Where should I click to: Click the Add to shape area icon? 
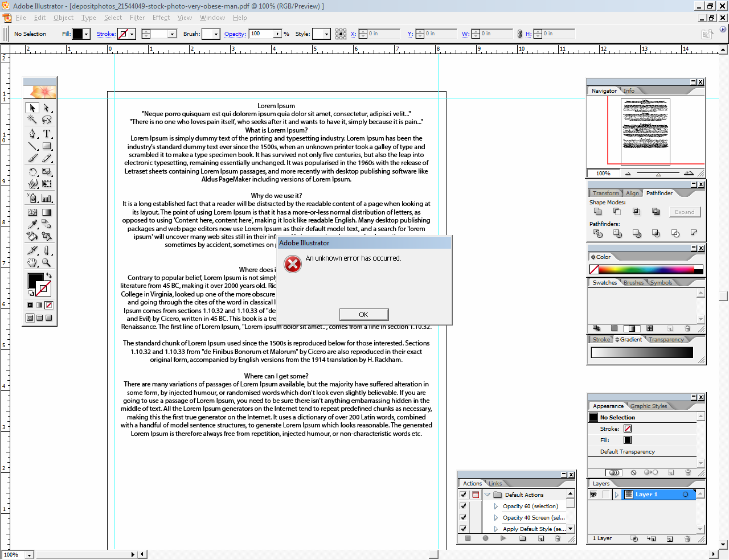[597, 212]
